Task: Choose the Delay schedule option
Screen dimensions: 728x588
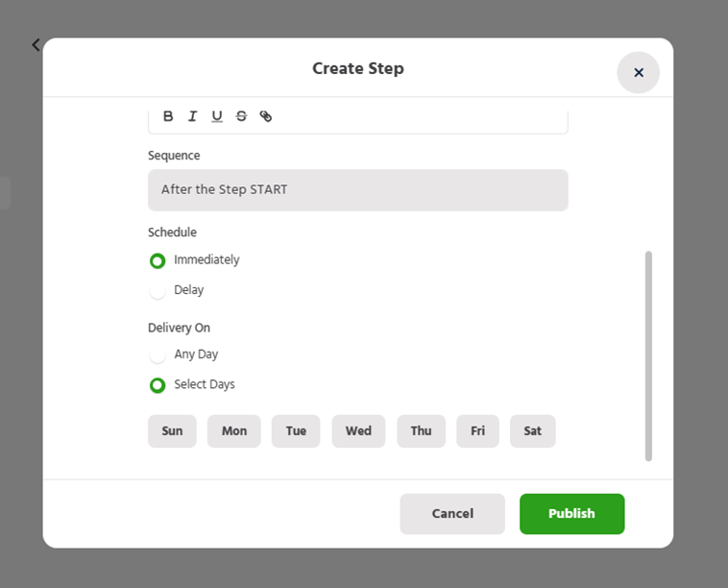Action: tap(158, 290)
